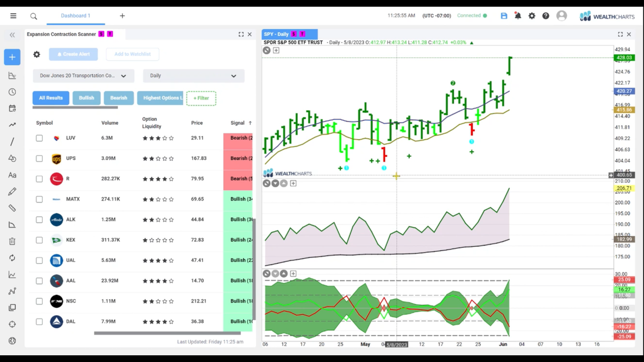This screenshot has width=644, height=362.
Task: Check the R row checkbox
Action: [x=39, y=179]
